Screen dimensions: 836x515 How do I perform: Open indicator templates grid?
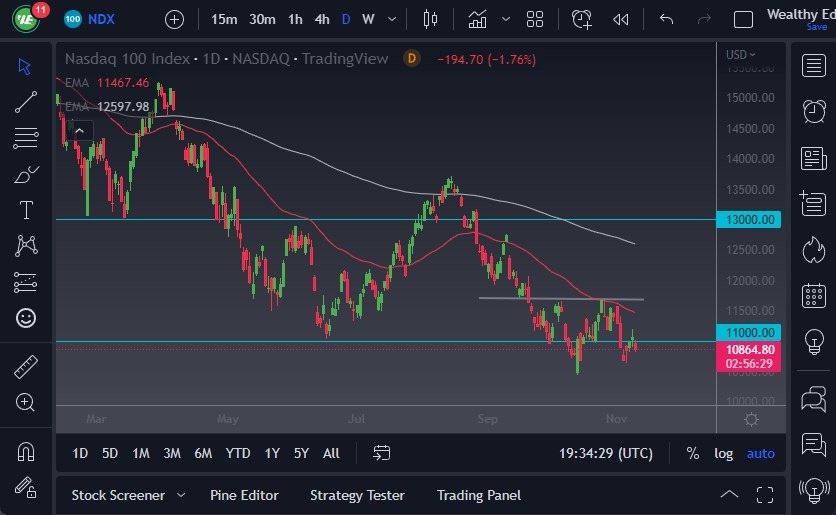point(535,20)
